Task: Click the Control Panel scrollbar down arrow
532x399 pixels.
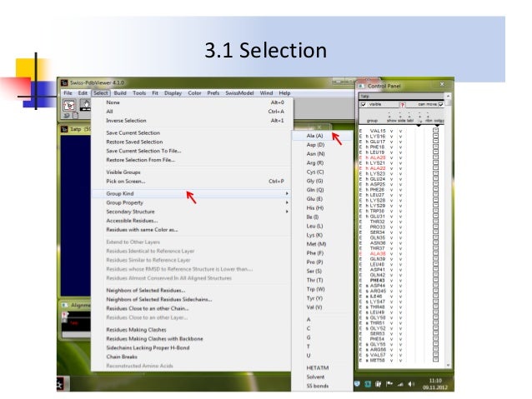Action: click(x=448, y=366)
